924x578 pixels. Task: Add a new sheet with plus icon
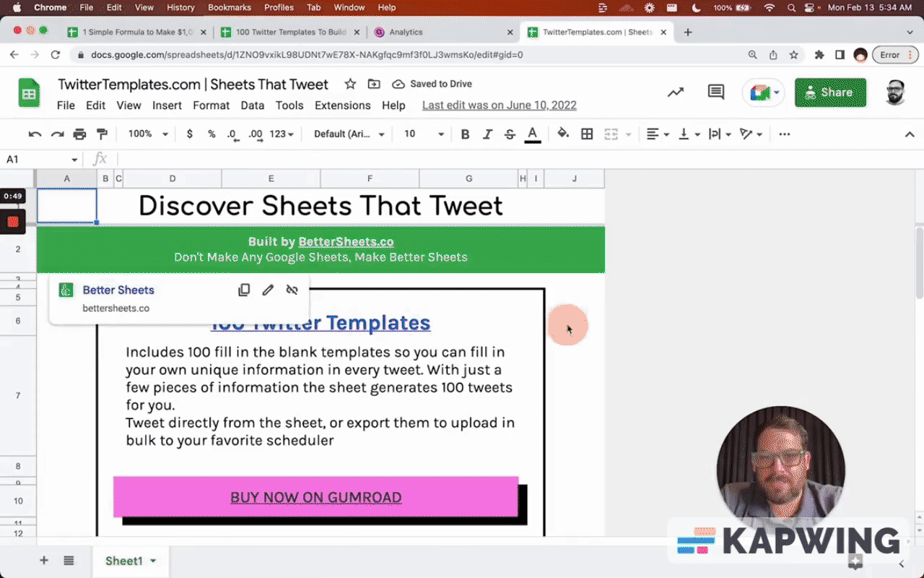44,561
